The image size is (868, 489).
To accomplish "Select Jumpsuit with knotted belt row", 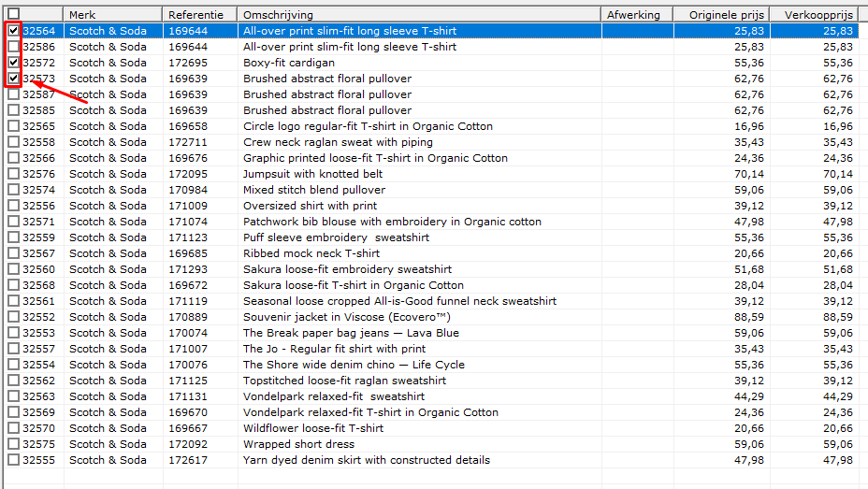I will 431,174.
